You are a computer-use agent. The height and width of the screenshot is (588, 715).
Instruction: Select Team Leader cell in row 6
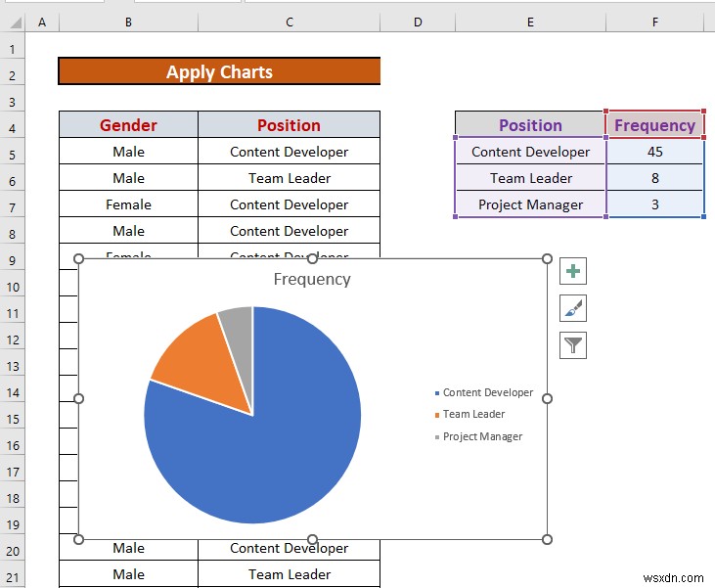pos(290,178)
